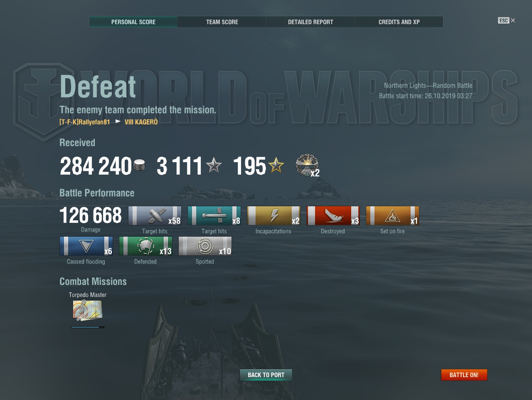The width and height of the screenshot is (532, 400).
Task: Open the Detailed Report tab
Action: point(310,22)
